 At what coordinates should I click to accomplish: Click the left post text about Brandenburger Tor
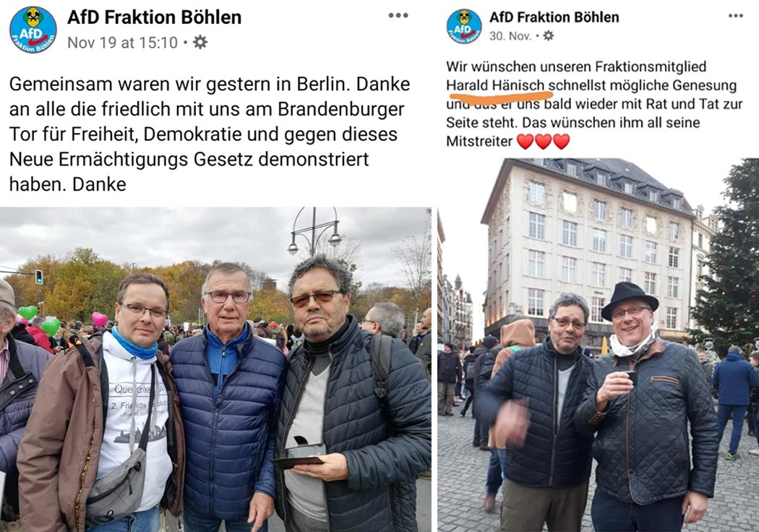pyautogui.click(x=210, y=134)
